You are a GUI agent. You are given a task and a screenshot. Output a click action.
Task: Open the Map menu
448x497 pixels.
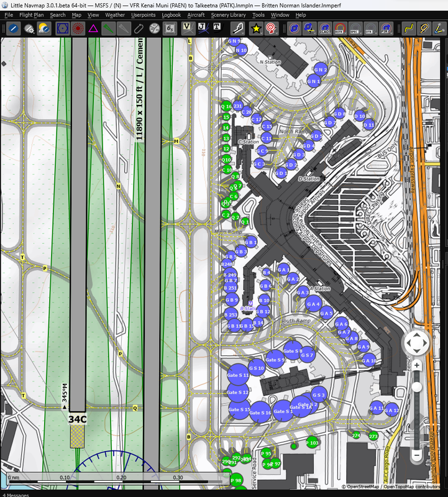tap(76, 15)
